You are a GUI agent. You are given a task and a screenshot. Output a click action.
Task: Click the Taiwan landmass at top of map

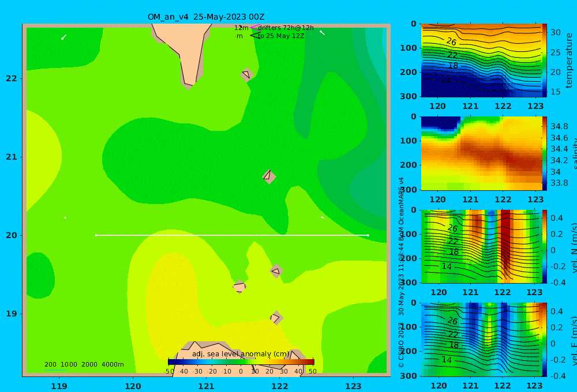pyautogui.click(x=189, y=51)
